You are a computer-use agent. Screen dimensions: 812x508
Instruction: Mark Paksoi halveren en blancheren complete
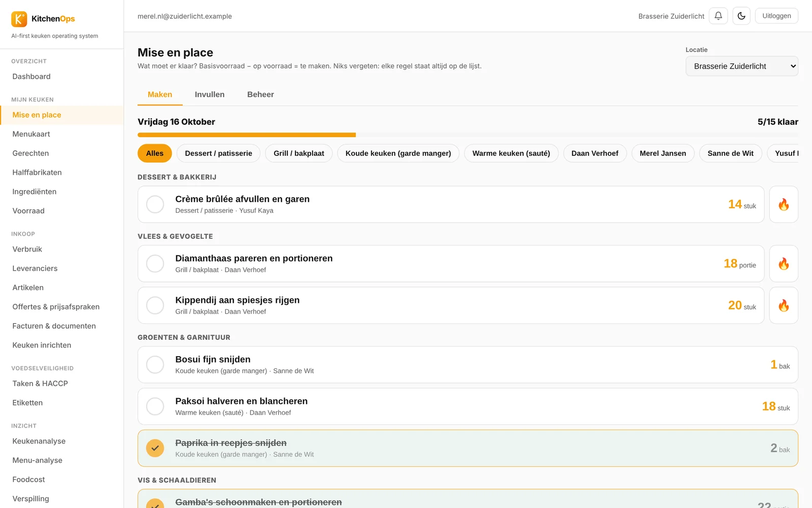coord(155,406)
